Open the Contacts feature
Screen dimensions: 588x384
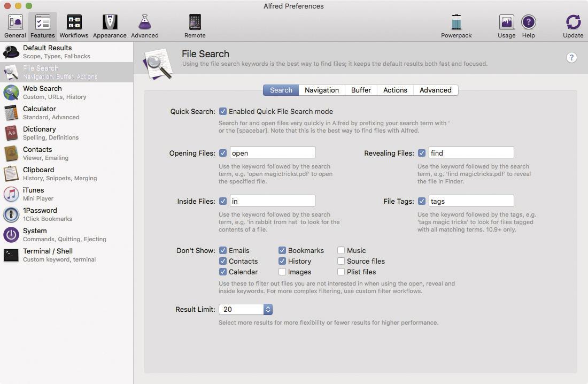(66, 153)
